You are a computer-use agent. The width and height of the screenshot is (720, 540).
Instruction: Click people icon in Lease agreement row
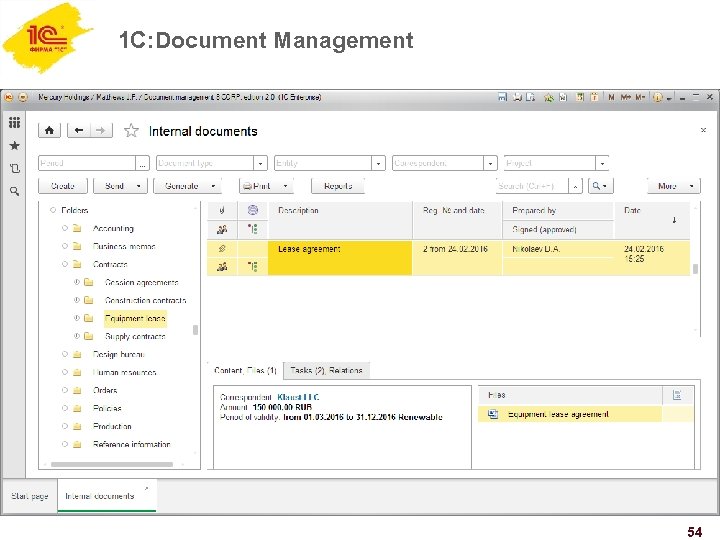click(222, 266)
